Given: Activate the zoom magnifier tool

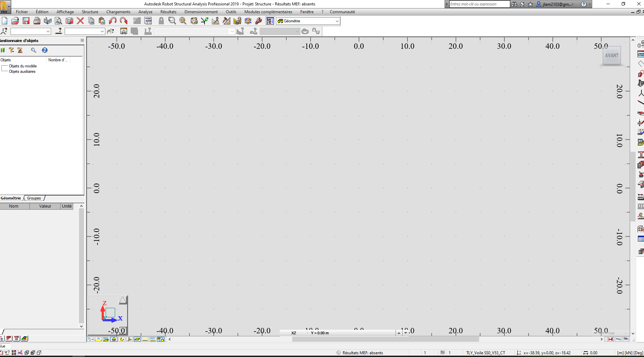Looking at the screenshot, I should [173, 21].
